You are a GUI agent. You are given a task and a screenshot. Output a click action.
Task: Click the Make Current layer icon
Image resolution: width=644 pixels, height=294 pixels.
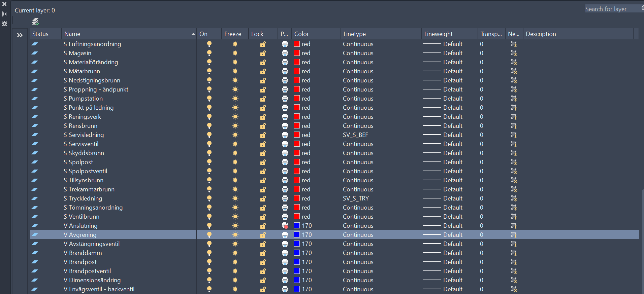coord(35,22)
